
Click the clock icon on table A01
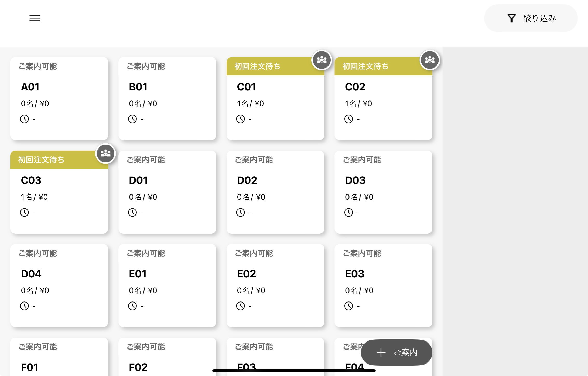point(24,119)
